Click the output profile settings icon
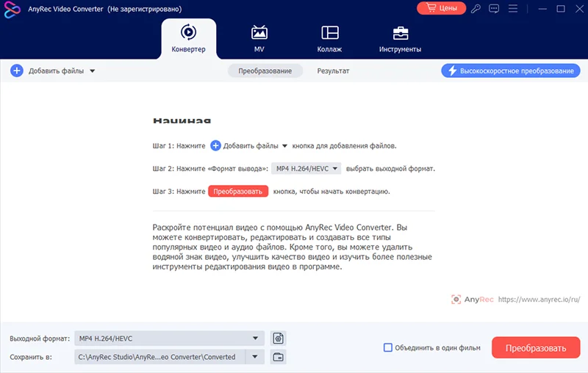Viewport: 588px width, 373px height. point(279,338)
